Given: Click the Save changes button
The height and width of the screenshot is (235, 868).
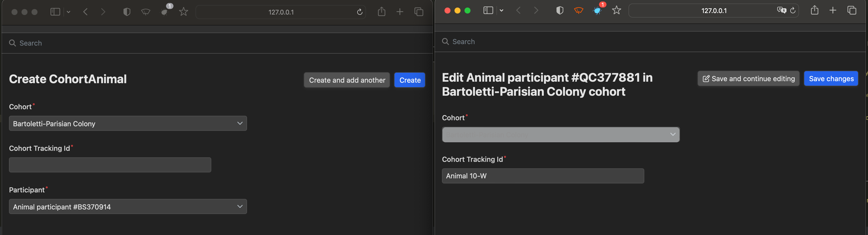Looking at the screenshot, I should pos(831,78).
